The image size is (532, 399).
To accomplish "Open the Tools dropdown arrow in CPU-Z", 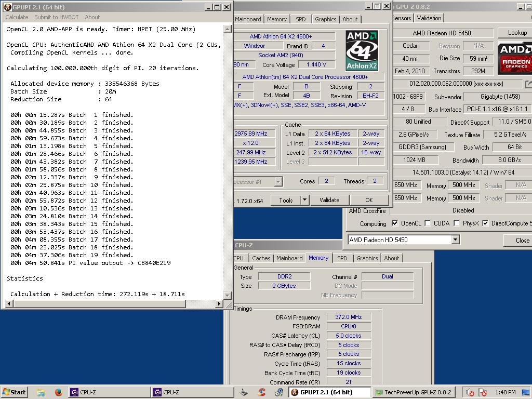I will [304, 200].
